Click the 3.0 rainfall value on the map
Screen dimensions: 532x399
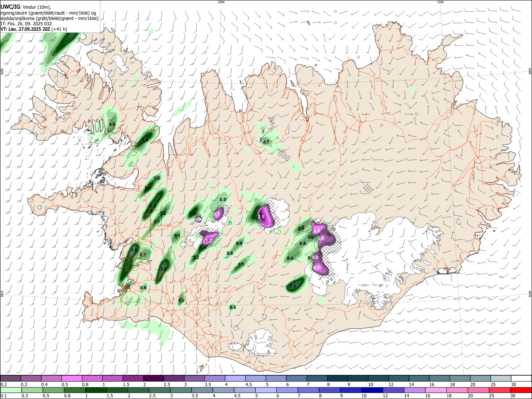[163, 269]
